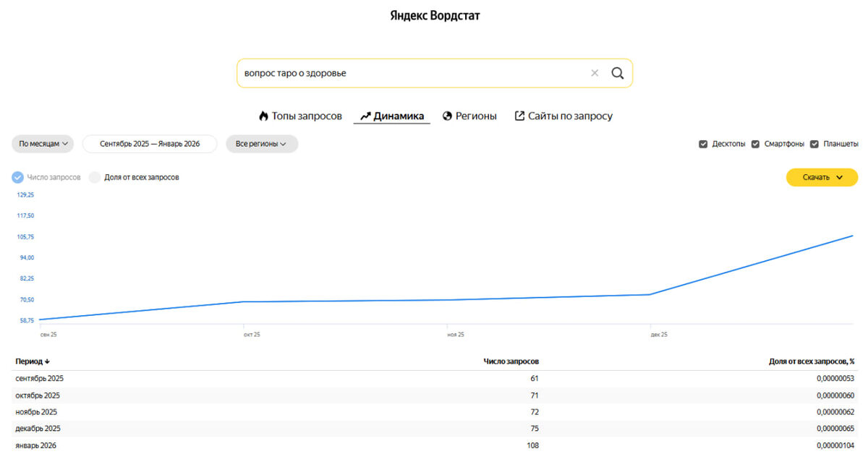Click the share value 0,00000062

(835, 412)
